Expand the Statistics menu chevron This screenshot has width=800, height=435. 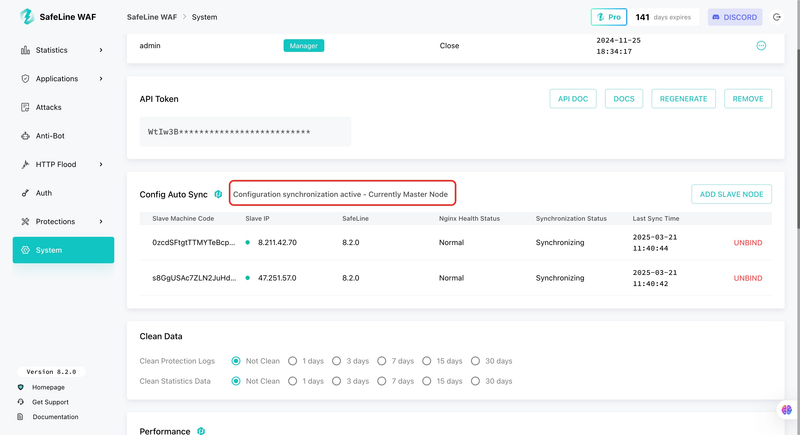pyautogui.click(x=101, y=50)
